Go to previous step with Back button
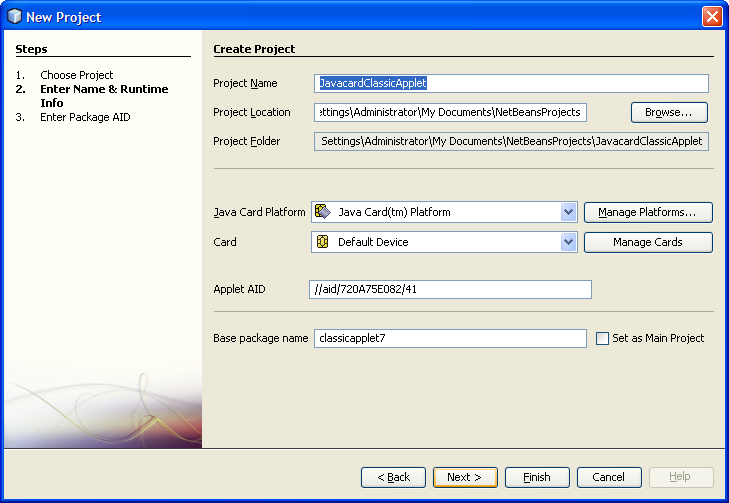The width and height of the screenshot is (729, 503). [393, 477]
